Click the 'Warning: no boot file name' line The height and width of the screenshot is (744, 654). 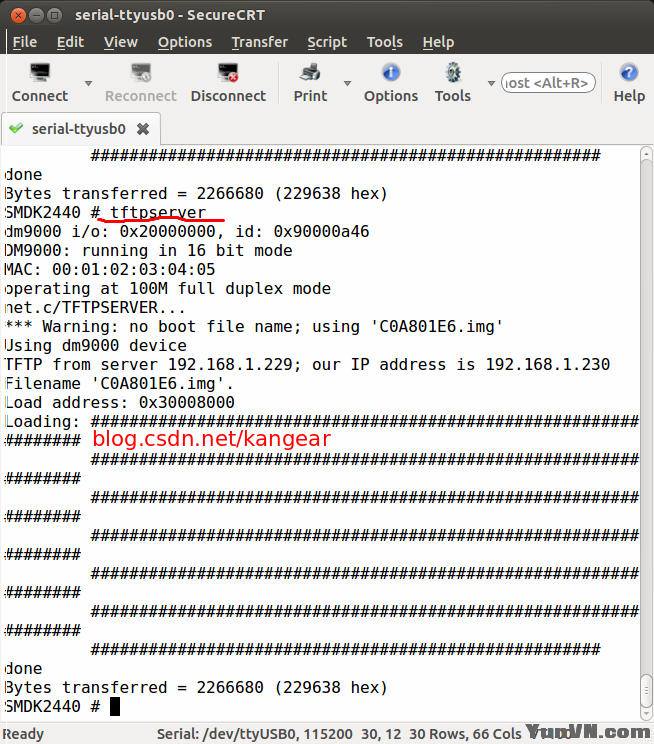click(253, 326)
